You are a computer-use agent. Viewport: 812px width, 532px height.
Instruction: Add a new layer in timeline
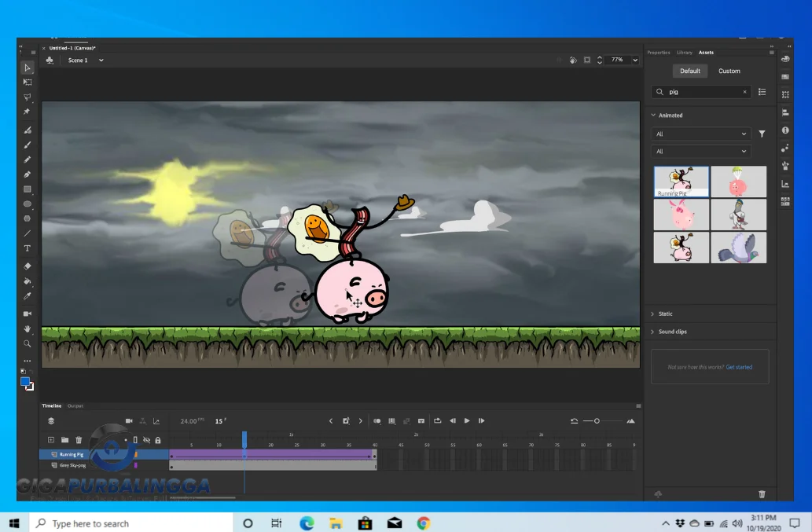pyautogui.click(x=51, y=440)
